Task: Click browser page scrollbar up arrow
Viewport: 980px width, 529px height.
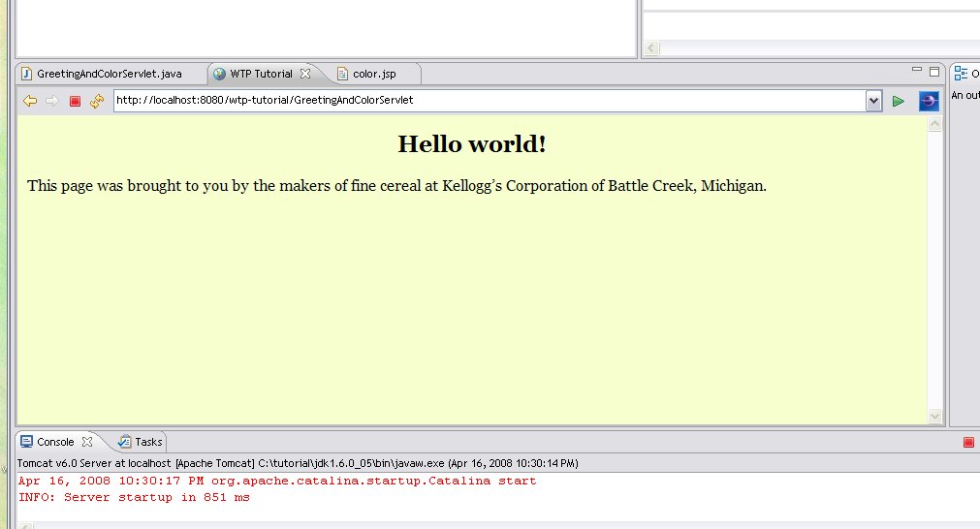Action: tap(935, 124)
